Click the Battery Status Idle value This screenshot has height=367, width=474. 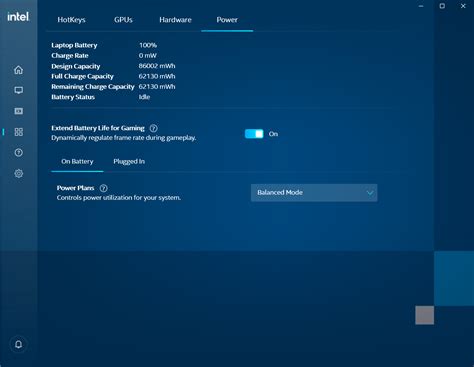coord(144,97)
